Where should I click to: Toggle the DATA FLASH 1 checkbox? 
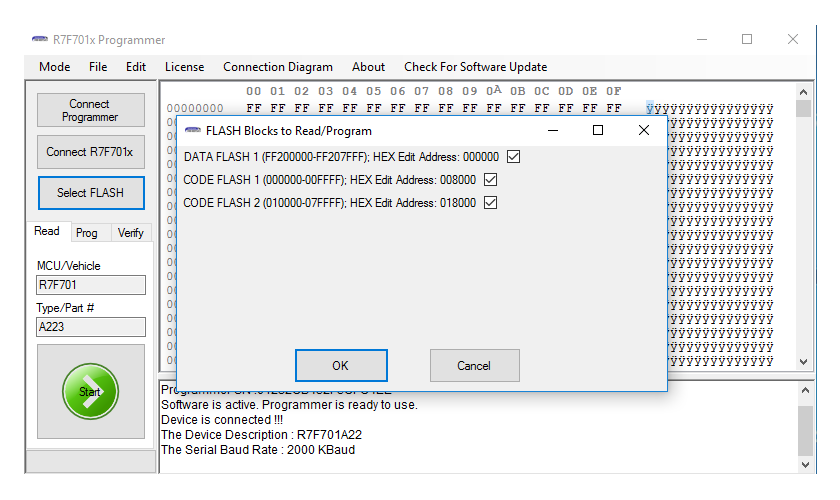(513, 156)
